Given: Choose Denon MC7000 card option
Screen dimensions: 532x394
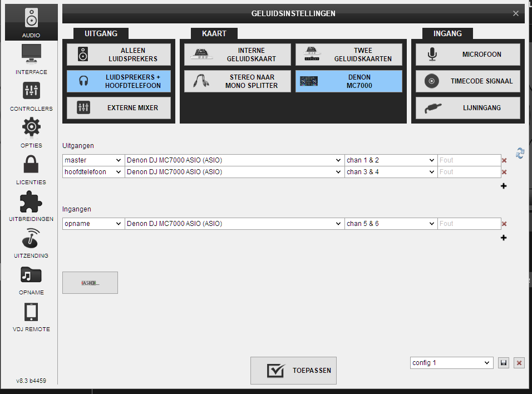Looking at the screenshot, I should click(349, 81).
